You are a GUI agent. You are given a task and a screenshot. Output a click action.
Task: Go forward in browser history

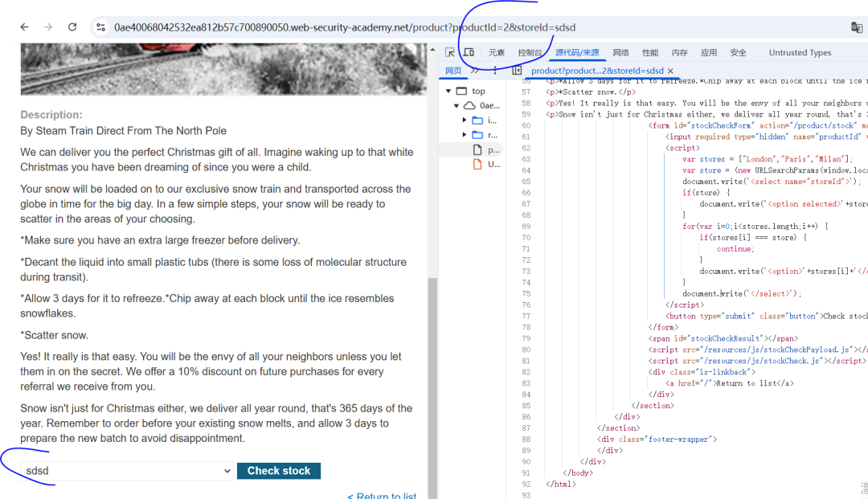pyautogui.click(x=48, y=27)
